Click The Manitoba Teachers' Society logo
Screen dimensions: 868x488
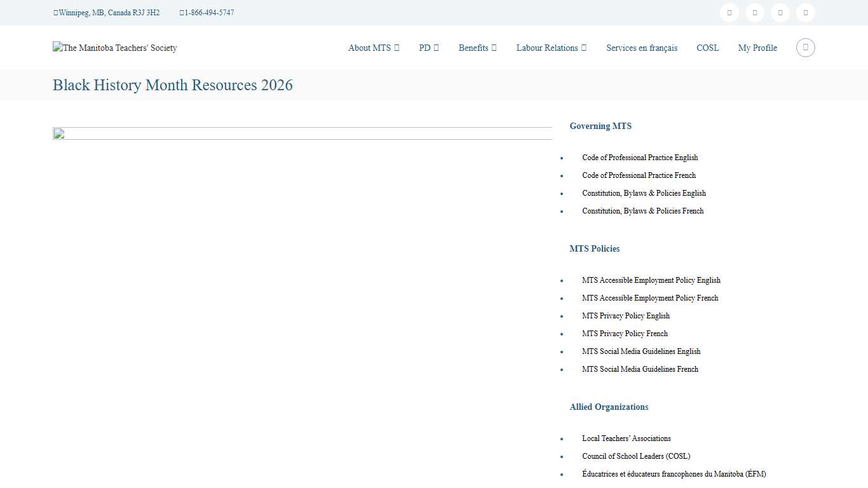tap(115, 48)
